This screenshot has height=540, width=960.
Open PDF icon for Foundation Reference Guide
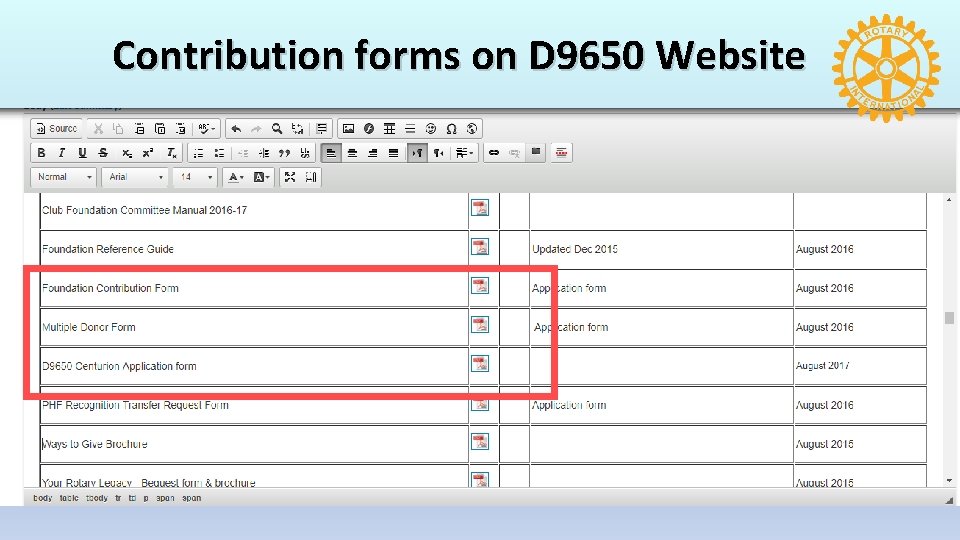coord(480,247)
